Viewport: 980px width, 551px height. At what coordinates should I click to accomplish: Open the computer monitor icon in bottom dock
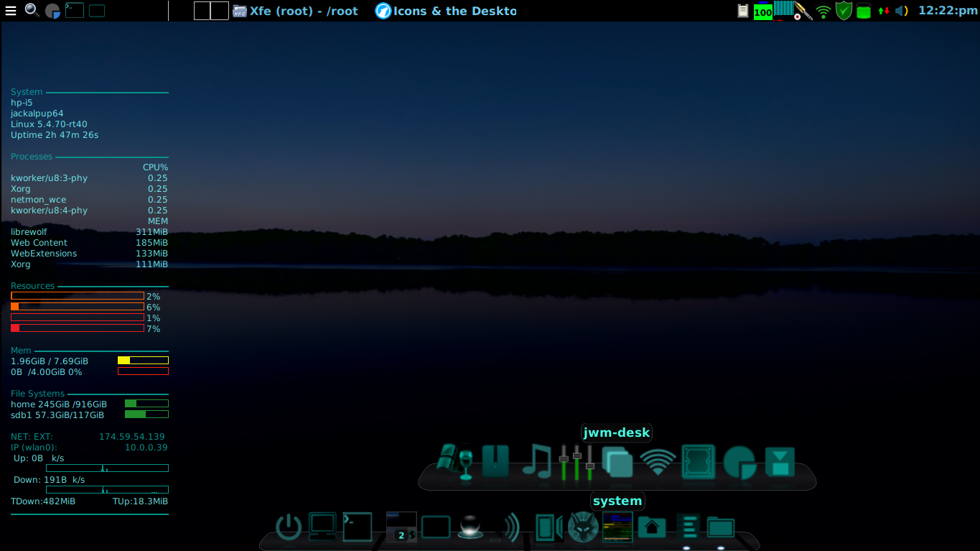coord(322,527)
